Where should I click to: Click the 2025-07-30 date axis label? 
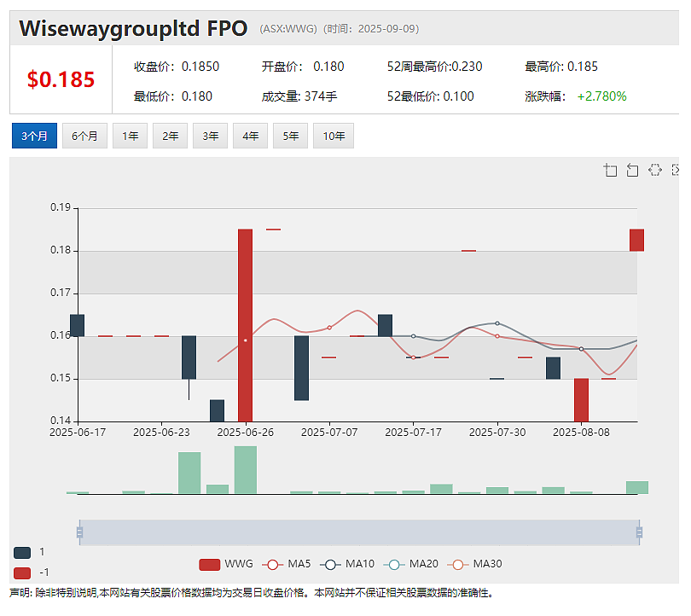pos(497,433)
